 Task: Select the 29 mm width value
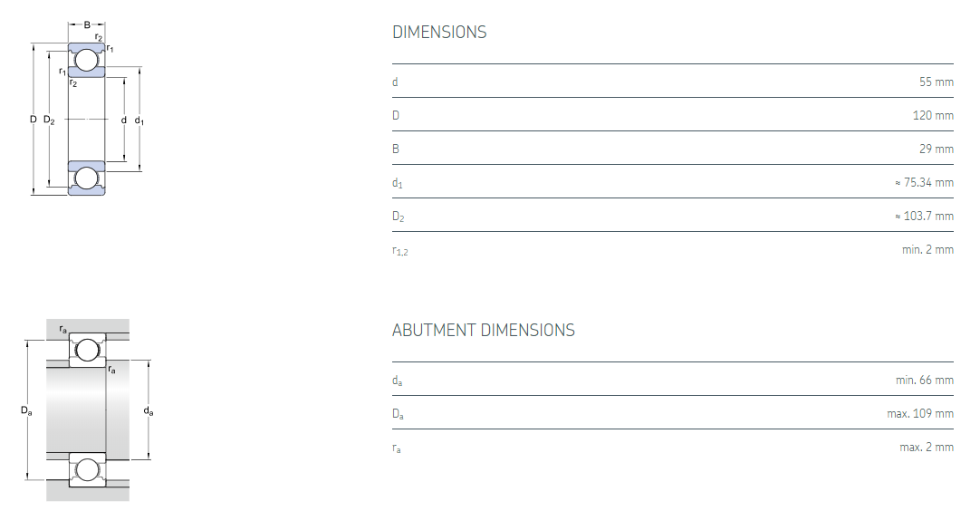pyautogui.click(x=937, y=149)
